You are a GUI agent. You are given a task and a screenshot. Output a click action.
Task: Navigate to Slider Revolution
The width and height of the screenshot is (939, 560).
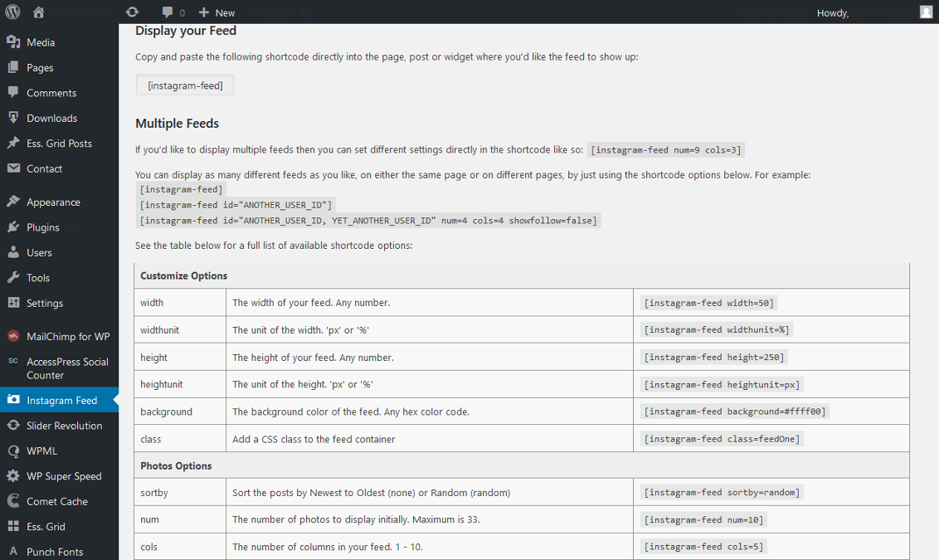pos(64,426)
